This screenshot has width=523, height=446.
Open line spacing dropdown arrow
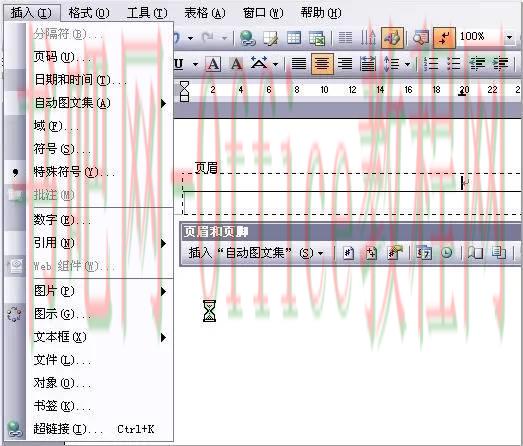coord(407,64)
